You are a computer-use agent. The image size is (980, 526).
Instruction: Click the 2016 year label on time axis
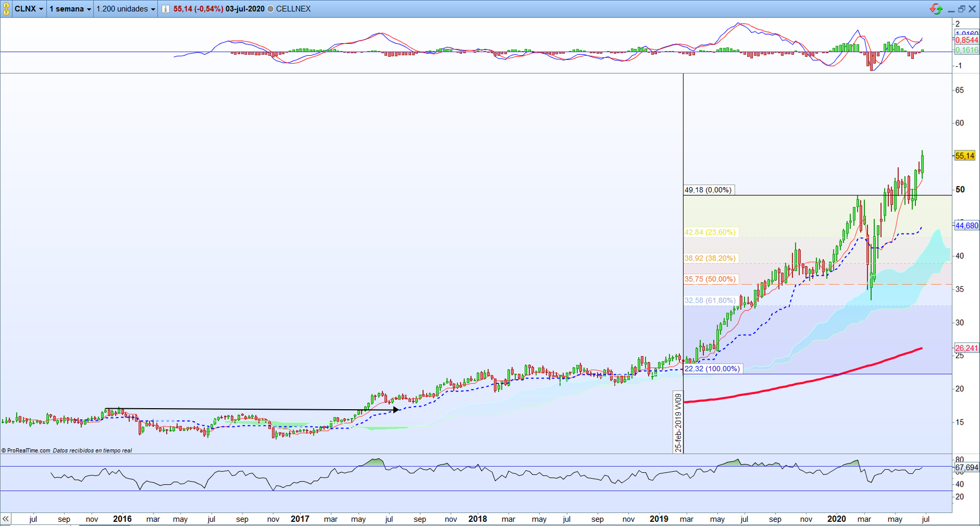[x=122, y=519]
